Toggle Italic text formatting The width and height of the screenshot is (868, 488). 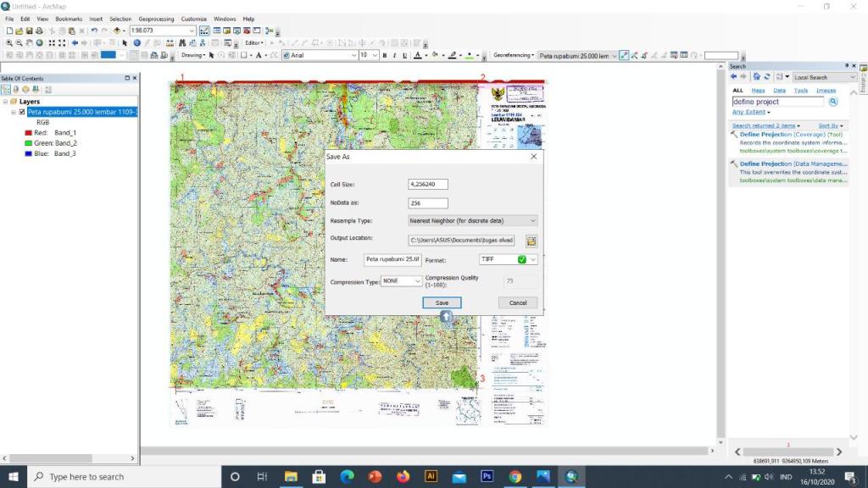coord(395,55)
